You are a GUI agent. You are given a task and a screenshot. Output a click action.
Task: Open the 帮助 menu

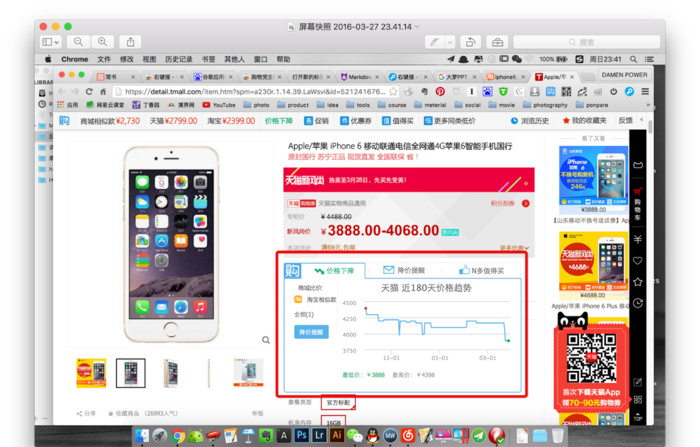pos(283,59)
